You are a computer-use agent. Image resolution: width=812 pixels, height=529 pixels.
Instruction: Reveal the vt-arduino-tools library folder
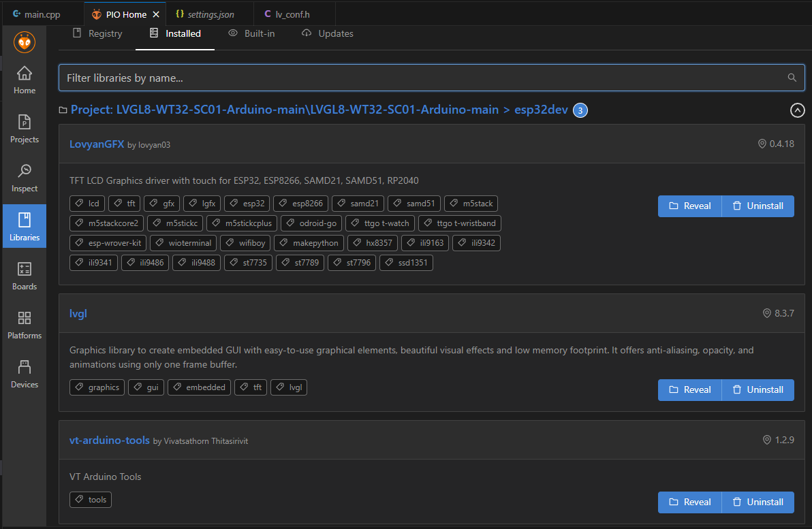[689, 502]
